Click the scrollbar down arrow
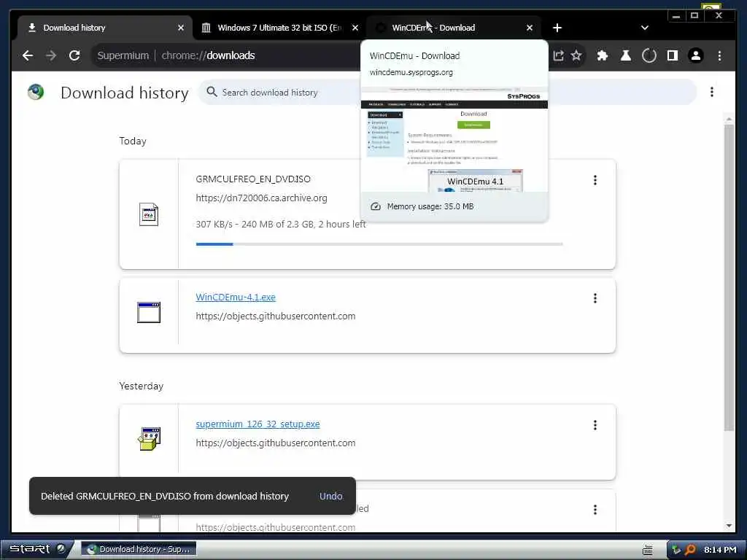Viewport: 747px width, 560px height. click(x=729, y=526)
